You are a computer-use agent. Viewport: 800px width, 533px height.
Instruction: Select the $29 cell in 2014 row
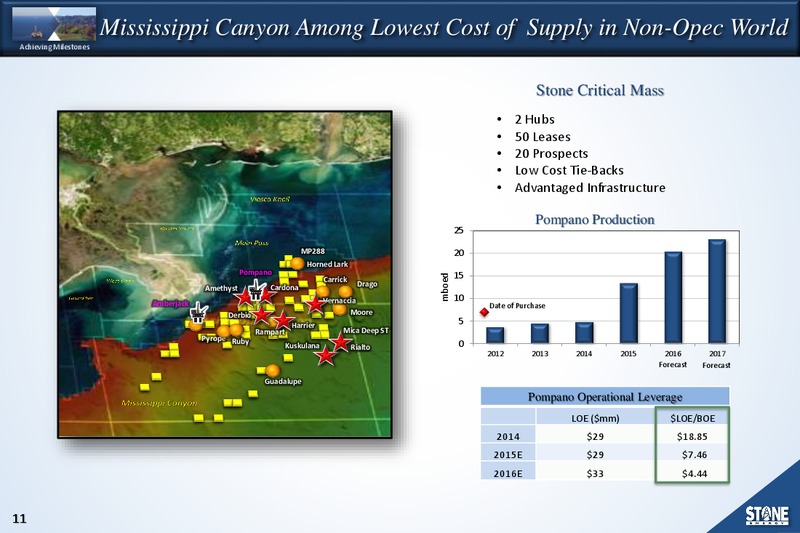pos(595,437)
